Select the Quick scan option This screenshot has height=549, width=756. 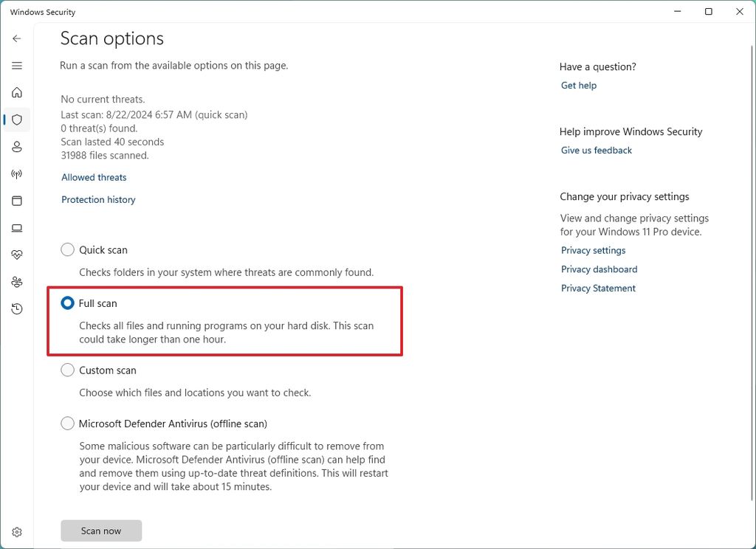[67, 249]
